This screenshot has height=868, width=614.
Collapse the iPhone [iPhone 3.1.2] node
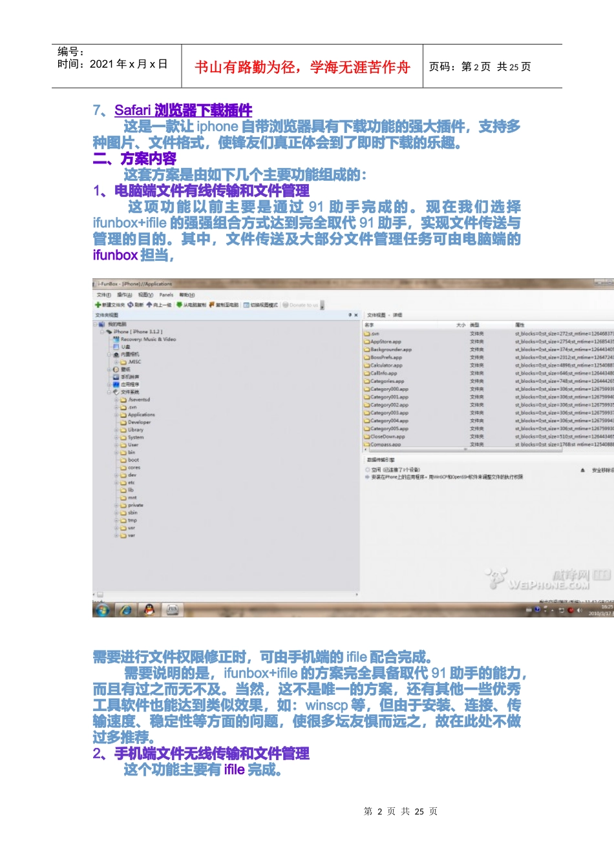(x=102, y=332)
